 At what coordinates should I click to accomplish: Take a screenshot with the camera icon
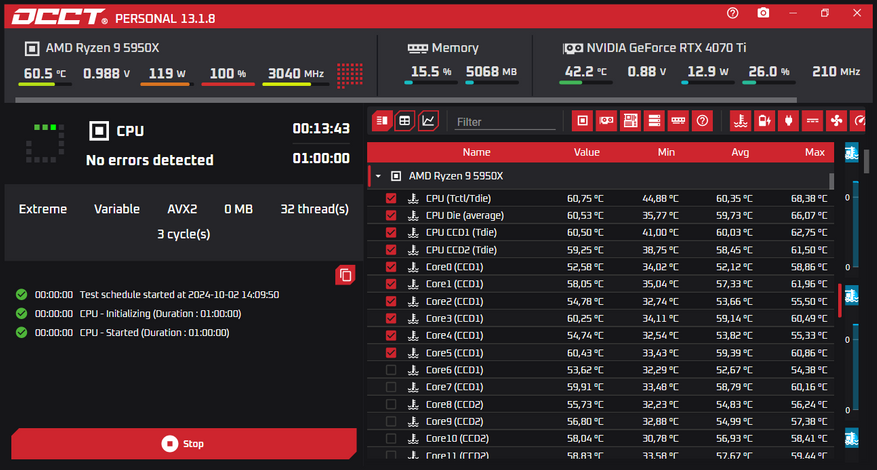pyautogui.click(x=763, y=13)
